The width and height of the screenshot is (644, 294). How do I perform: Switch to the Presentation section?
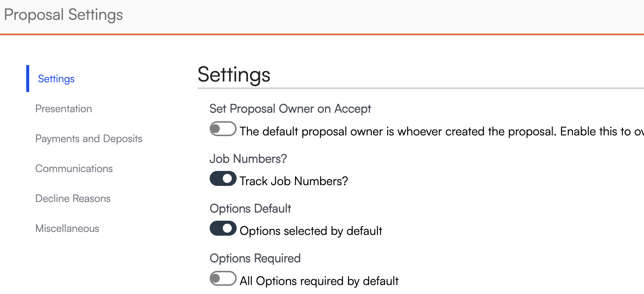point(64,109)
